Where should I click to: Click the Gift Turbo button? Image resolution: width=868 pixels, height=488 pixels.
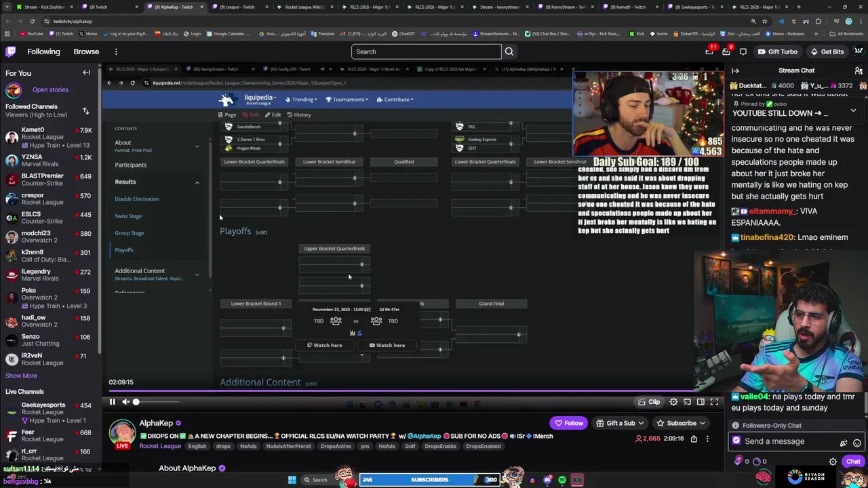pos(777,52)
